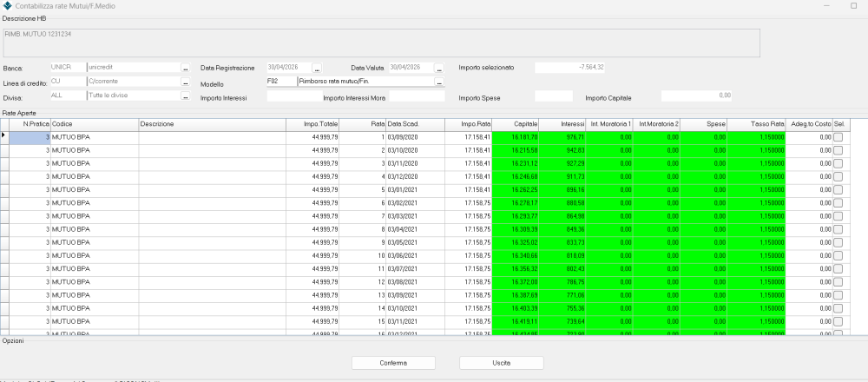Click Capitale cell 16.387,69
The width and height of the screenshot is (868, 382).
(x=516, y=295)
